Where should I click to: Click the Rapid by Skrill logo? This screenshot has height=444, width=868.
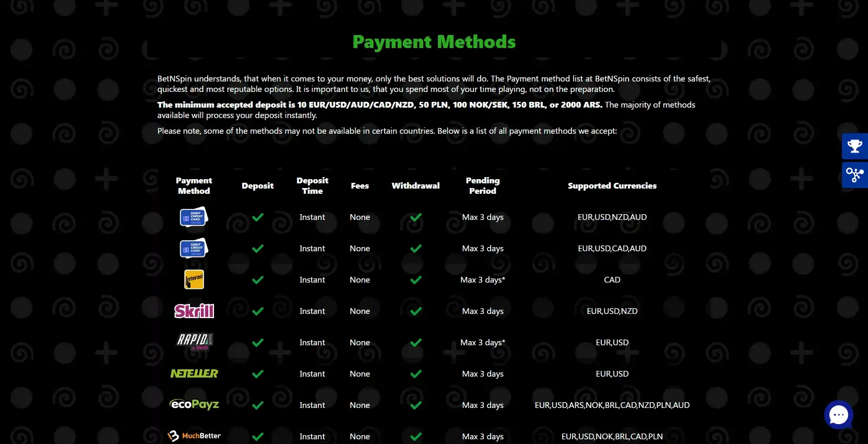point(194,341)
